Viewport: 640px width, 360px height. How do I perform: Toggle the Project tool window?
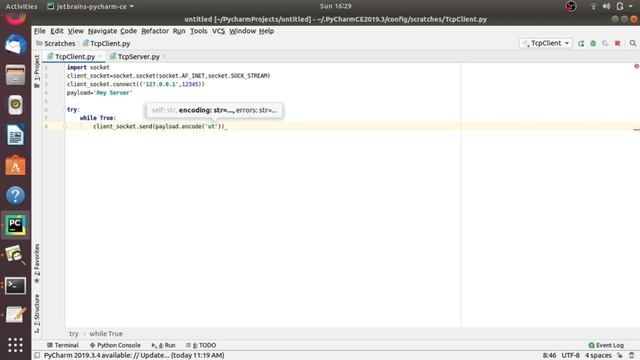point(37,71)
